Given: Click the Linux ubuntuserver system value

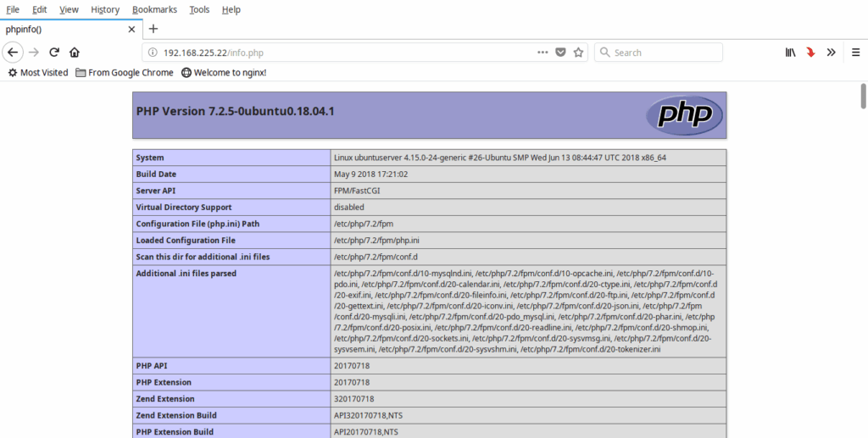Looking at the screenshot, I should tap(500, 158).
